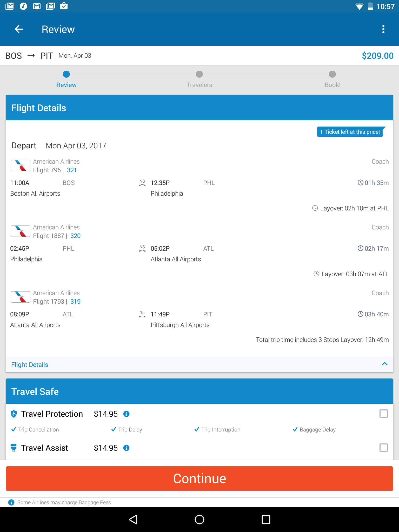Viewport: 399px width, 532px height.
Task: Click the info icon beside Baggage Fees notice
Action: tap(11, 502)
